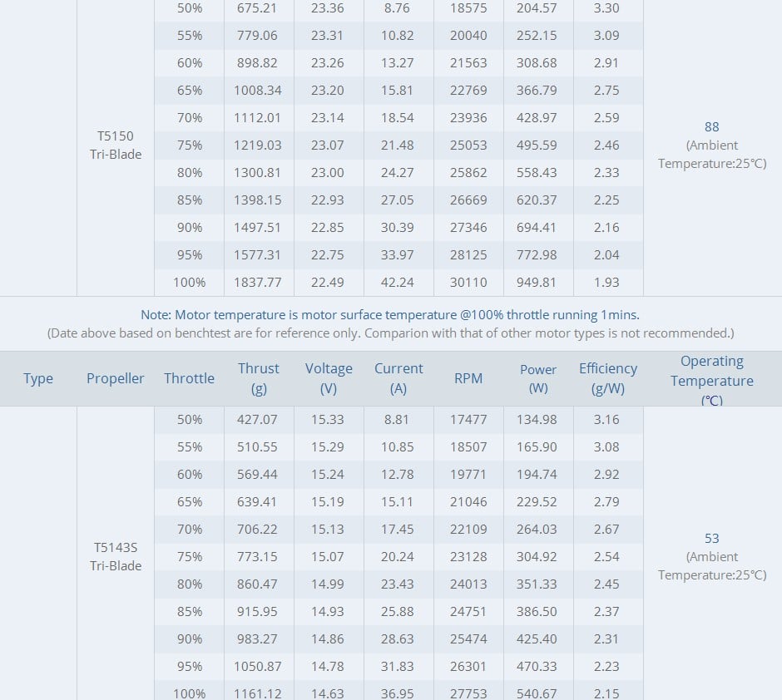
Task: Click the Type column header
Action: [x=38, y=378]
